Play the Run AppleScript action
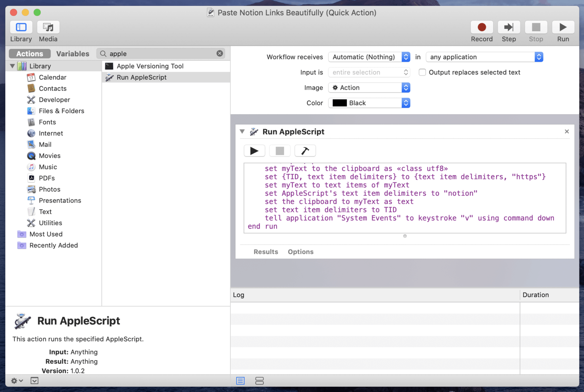Viewport: 584px width, 392px height. pyautogui.click(x=254, y=150)
